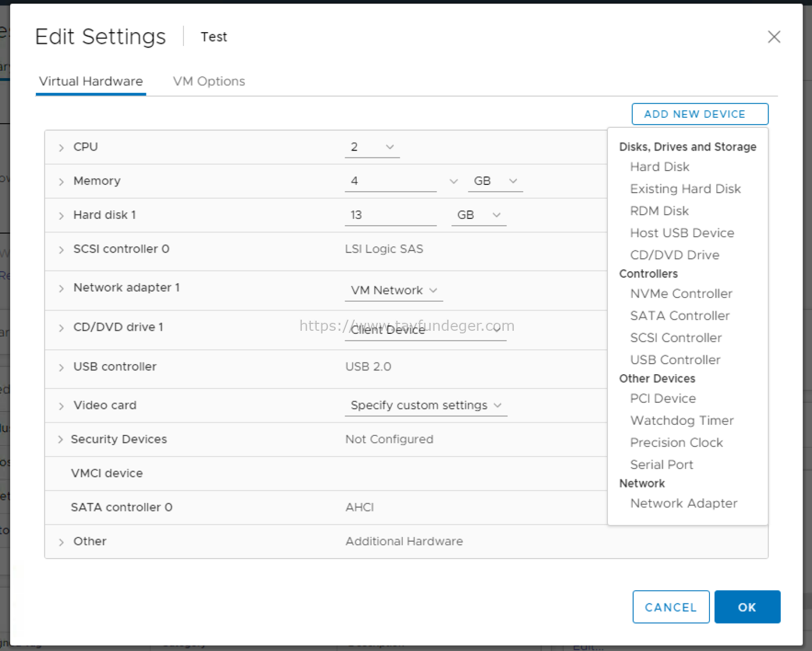
Task: Select Network Adapter menu entry
Action: (x=684, y=503)
